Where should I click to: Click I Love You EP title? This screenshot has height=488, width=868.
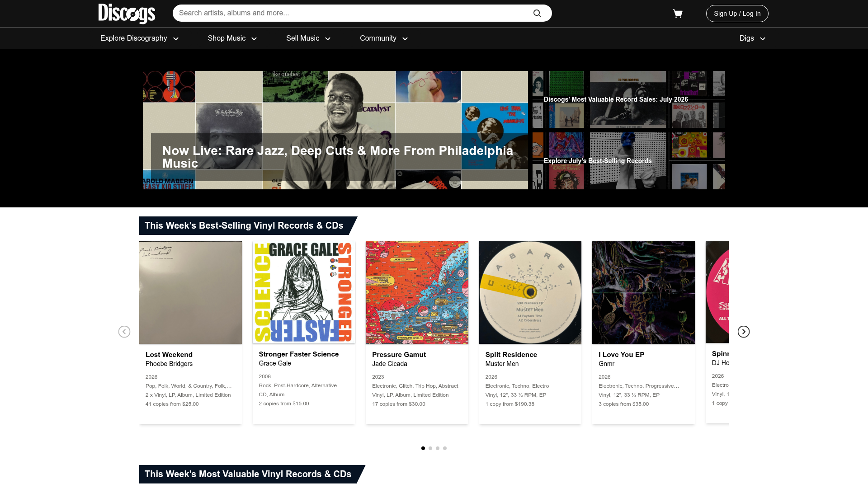[621, 355]
